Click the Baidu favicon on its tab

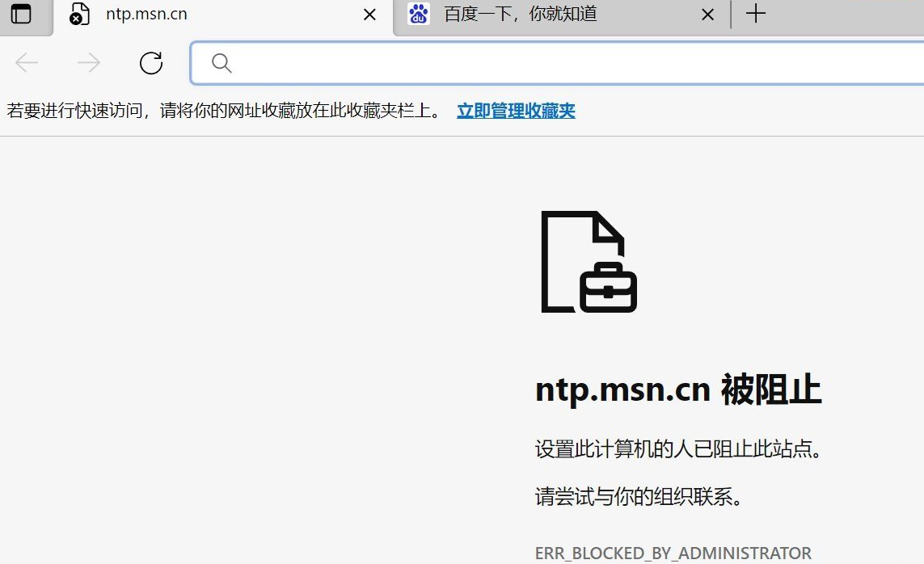[x=419, y=14]
